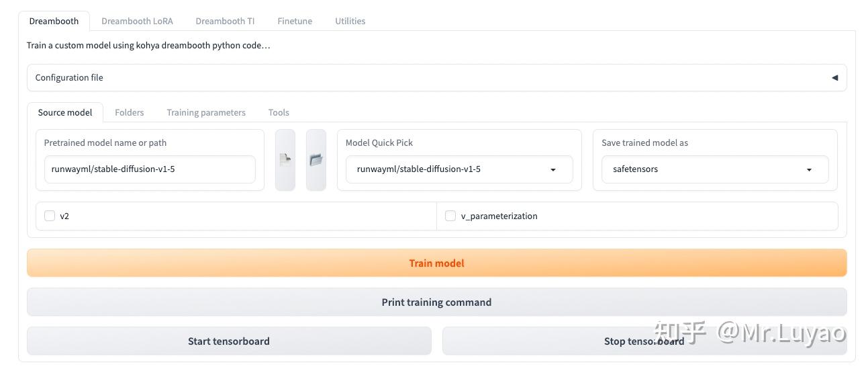Open the Save trained model as dropdown
This screenshot has height=371, width=868.
point(714,169)
